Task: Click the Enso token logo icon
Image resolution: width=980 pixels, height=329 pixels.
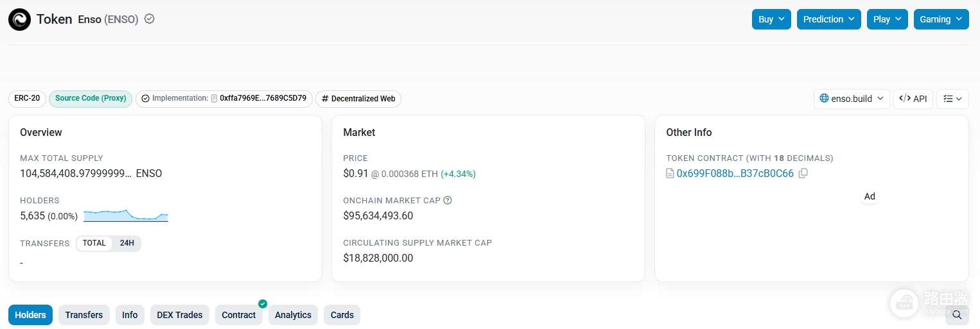Action: (19, 19)
